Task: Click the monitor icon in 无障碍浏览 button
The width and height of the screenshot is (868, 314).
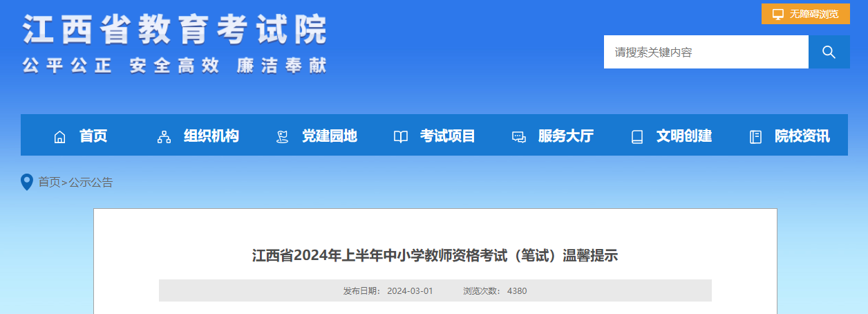Action: 778,14
